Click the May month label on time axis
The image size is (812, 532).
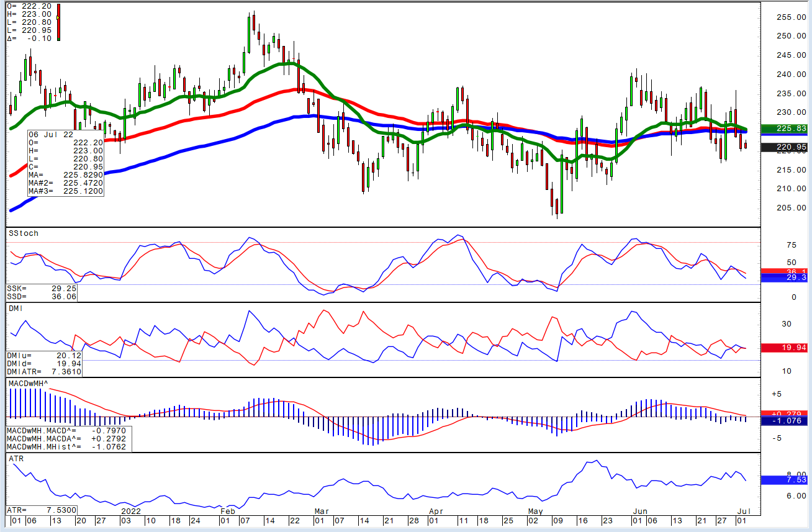tap(535, 511)
